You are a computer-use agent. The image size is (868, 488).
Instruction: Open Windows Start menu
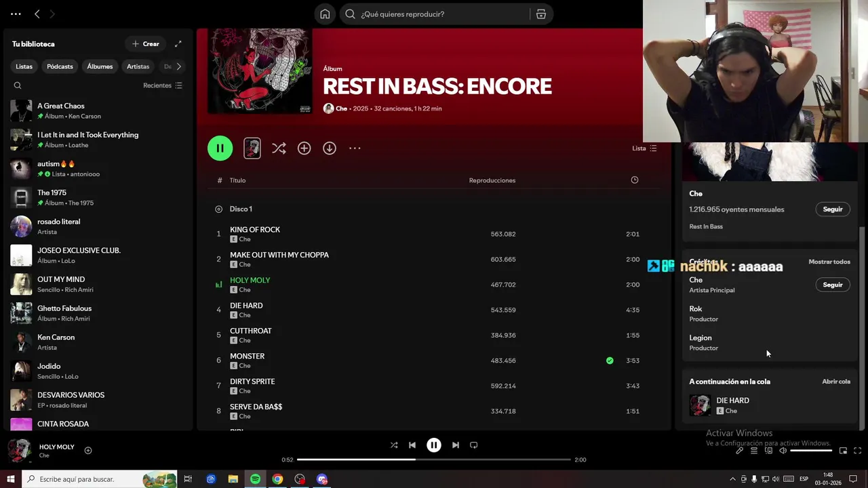(x=11, y=479)
